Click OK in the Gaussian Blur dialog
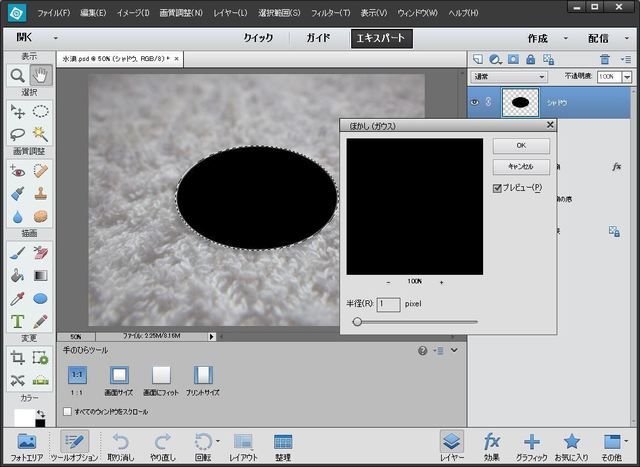The image size is (640, 467). [x=521, y=146]
